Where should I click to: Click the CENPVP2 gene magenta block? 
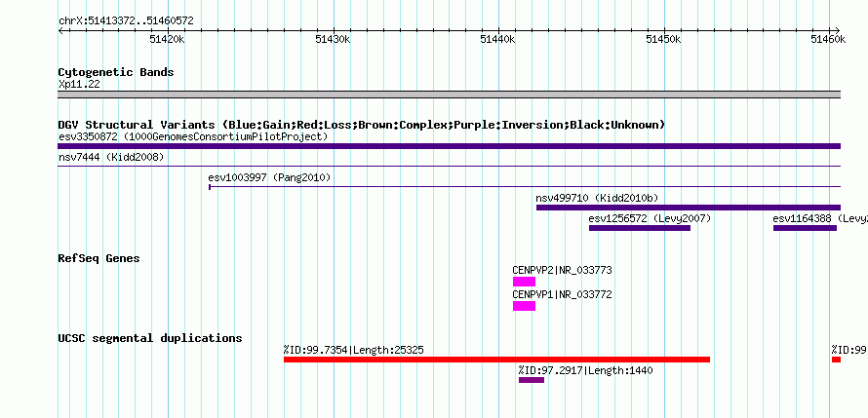[x=524, y=282]
